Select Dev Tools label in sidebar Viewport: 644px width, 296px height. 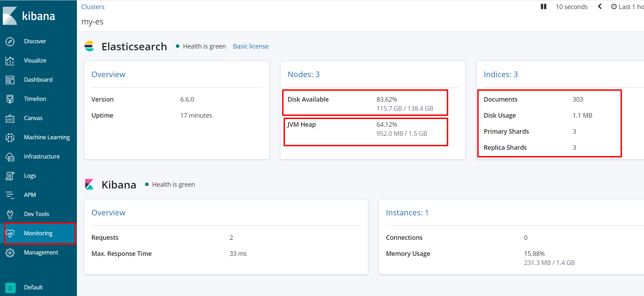point(36,214)
